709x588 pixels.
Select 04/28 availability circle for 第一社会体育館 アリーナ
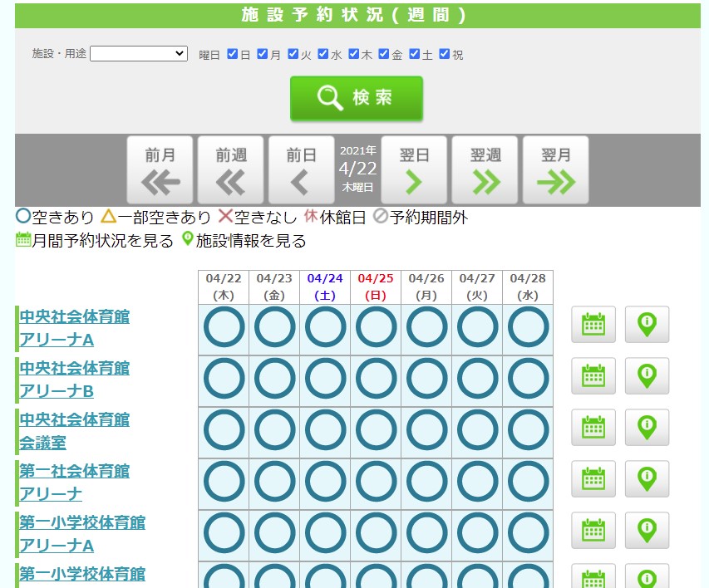point(528,483)
